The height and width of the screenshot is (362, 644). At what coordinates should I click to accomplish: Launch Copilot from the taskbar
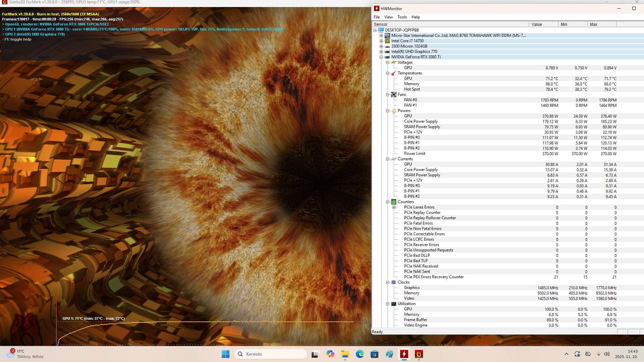tap(330, 354)
